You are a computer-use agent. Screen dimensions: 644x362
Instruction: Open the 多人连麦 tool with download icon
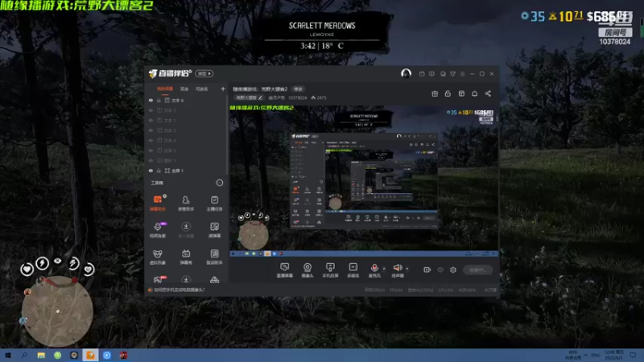coord(186,230)
